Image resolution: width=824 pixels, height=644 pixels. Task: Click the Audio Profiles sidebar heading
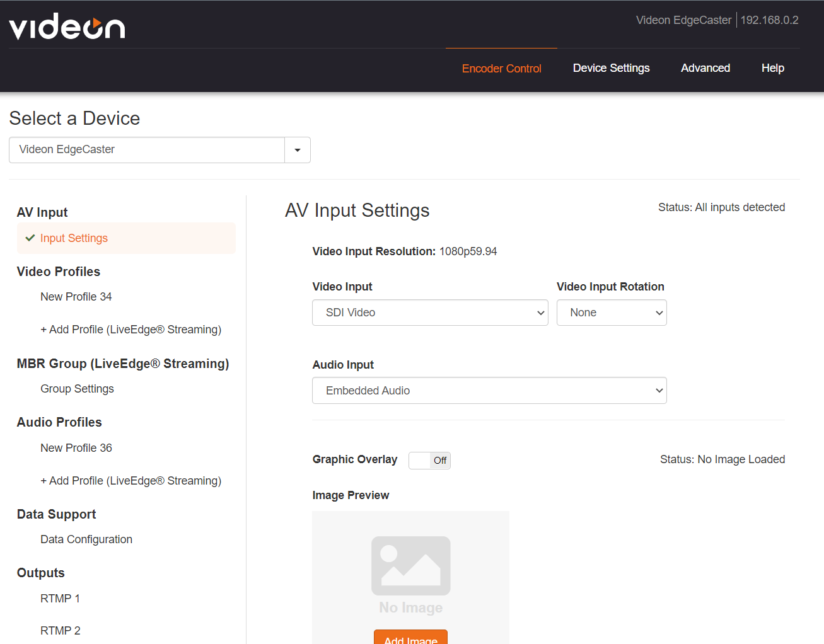click(x=59, y=422)
